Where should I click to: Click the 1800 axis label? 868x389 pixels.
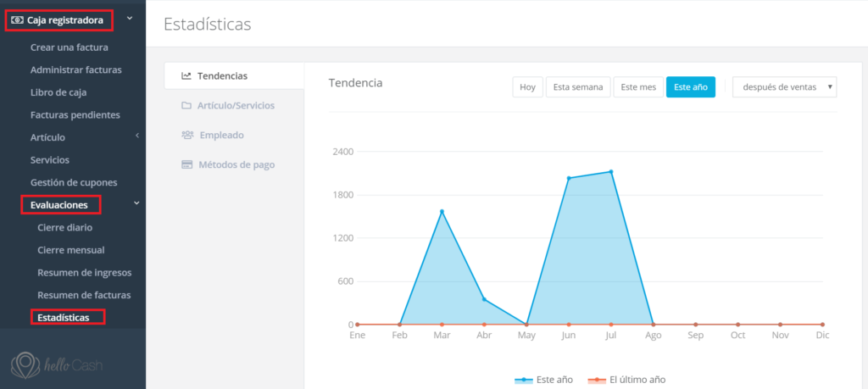pyautogui.click(x=343, y=195)
